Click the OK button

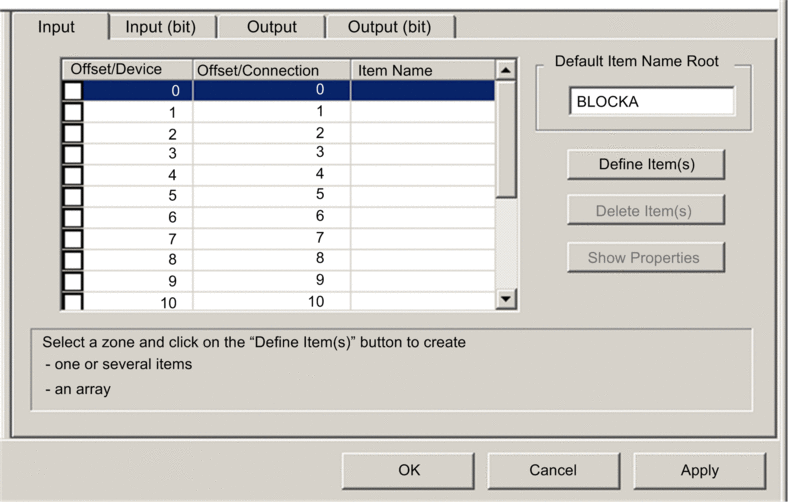[x=409, y=470]
